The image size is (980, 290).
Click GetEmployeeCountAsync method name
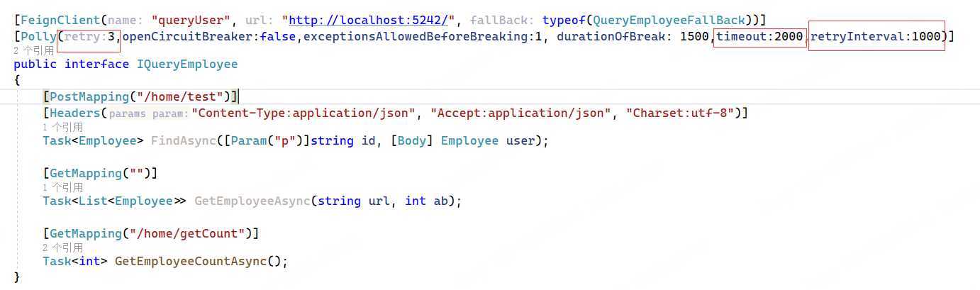191,261
